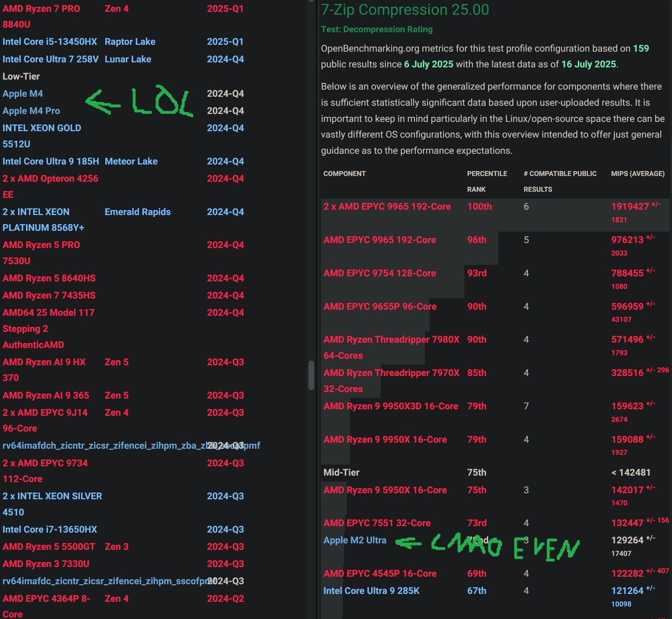
Task: Open AMD Ryzen 9 5950X 16-Core link
Action: coord(385,490)
